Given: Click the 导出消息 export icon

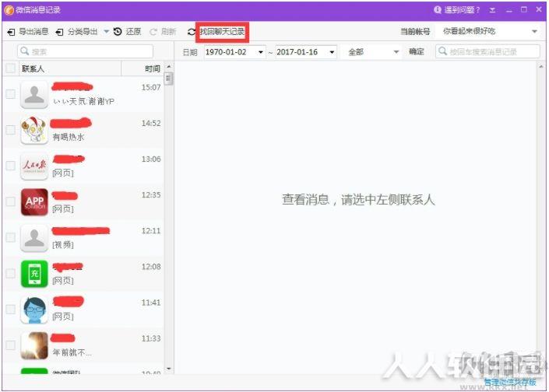Looking at the screenshot, I should [x=11, y=32].
